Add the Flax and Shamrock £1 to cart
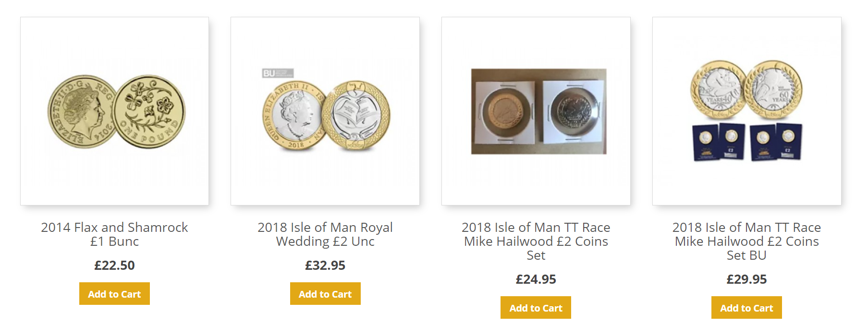Image resolution: width=868 pixels, height=325 pixels. (114, 294)
